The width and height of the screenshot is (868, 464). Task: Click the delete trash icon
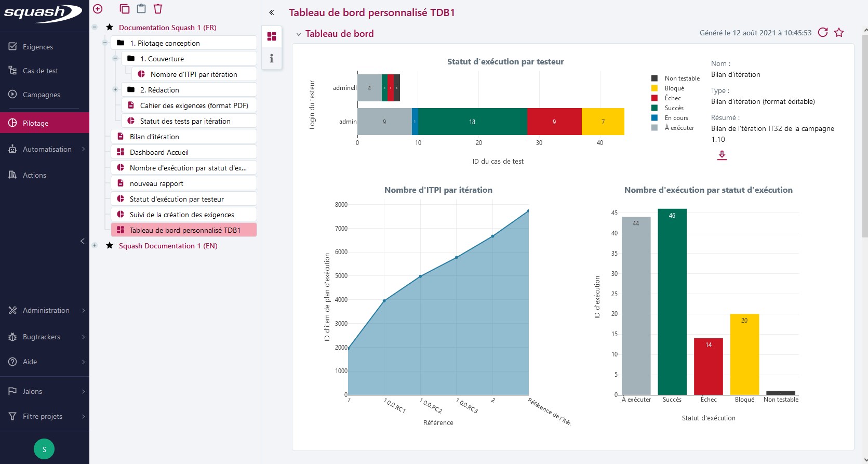click(x=158, y=9)
